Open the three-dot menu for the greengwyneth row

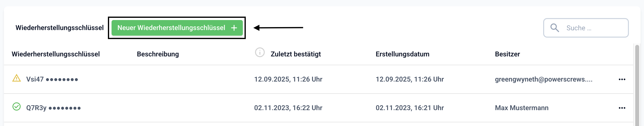pos(622,79)
